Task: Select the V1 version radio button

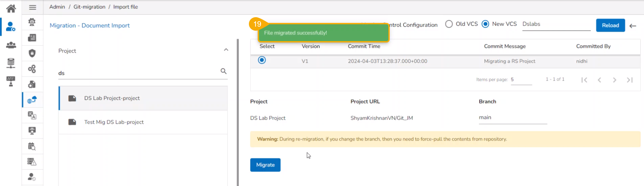Action: [262, 60]
